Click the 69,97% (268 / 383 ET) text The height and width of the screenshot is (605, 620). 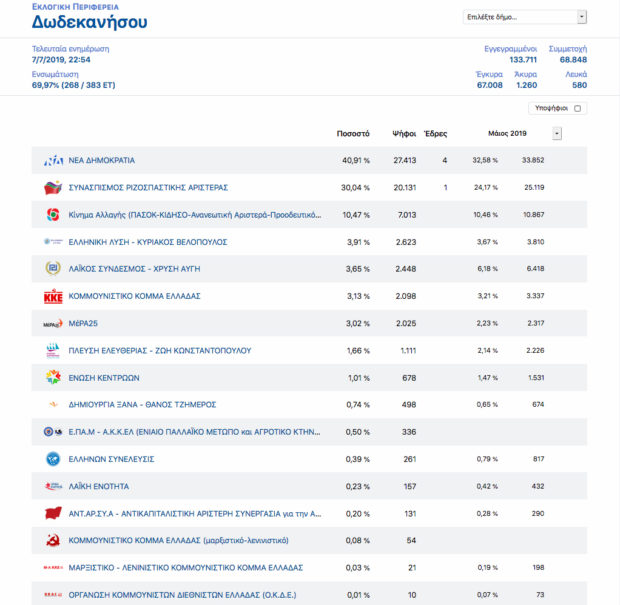tap(74, 85)
